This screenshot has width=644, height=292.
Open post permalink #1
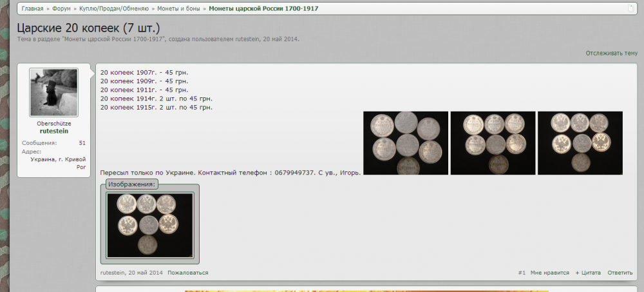(522, 273)
